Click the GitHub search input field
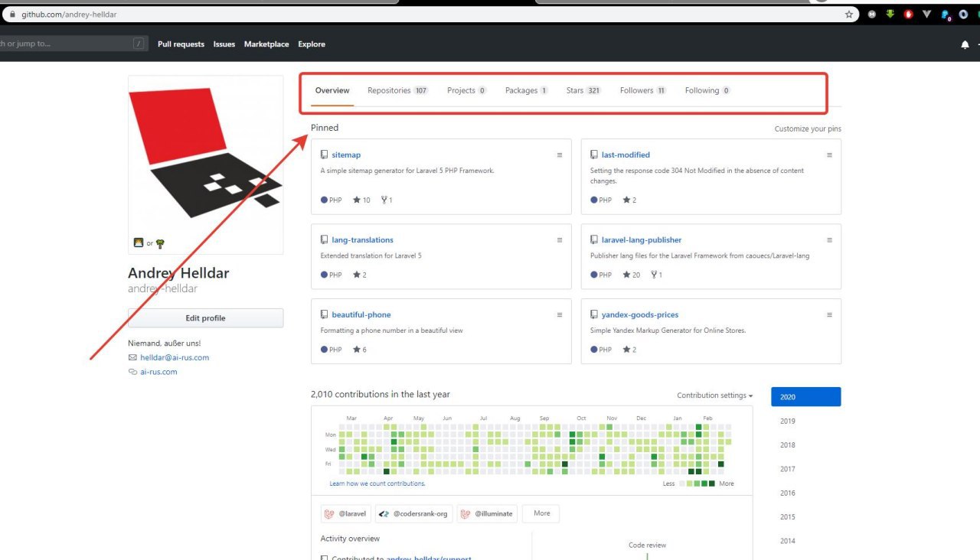This screenshot has width=980, height=560. tap(73, 44)
